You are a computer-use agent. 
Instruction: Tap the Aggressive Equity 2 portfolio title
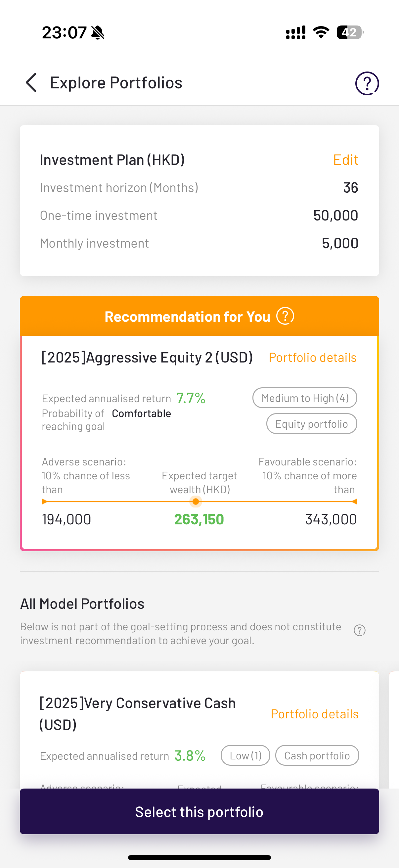(x=147, y=358)
